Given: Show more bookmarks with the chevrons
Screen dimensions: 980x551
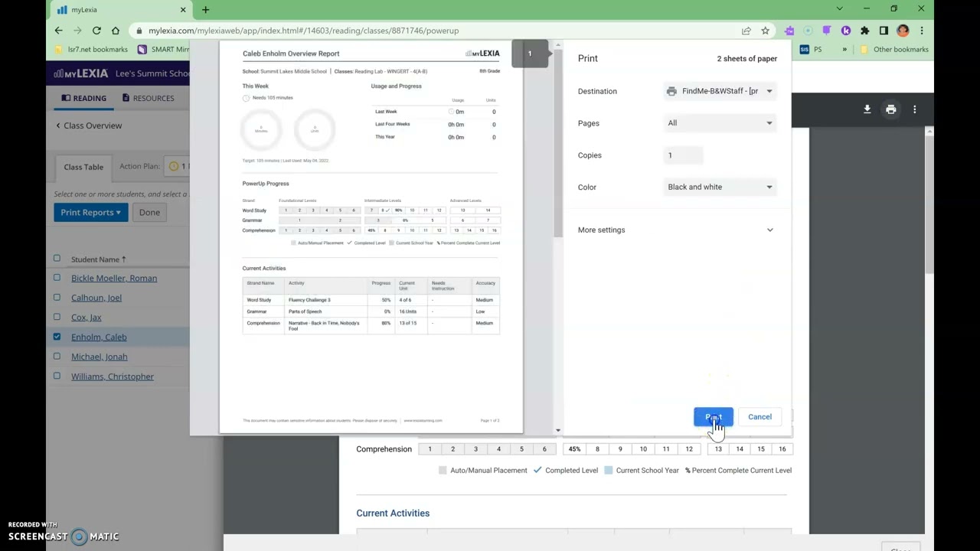Looking at the screenshot, I should click(x=844, y=49).
